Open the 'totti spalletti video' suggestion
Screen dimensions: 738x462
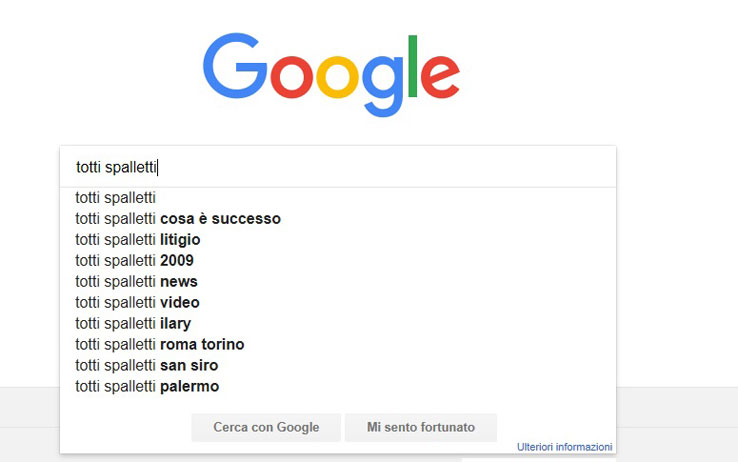[338, 302]
